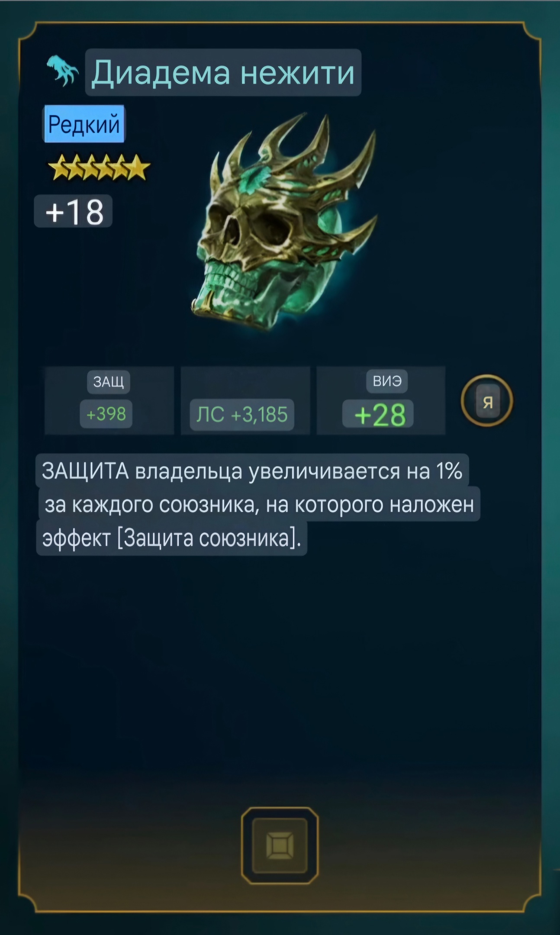Select the text line starting за каждого союзника
Image resolution: width=560 pixels, height=935 pixels.
click(x=259, y=504)
